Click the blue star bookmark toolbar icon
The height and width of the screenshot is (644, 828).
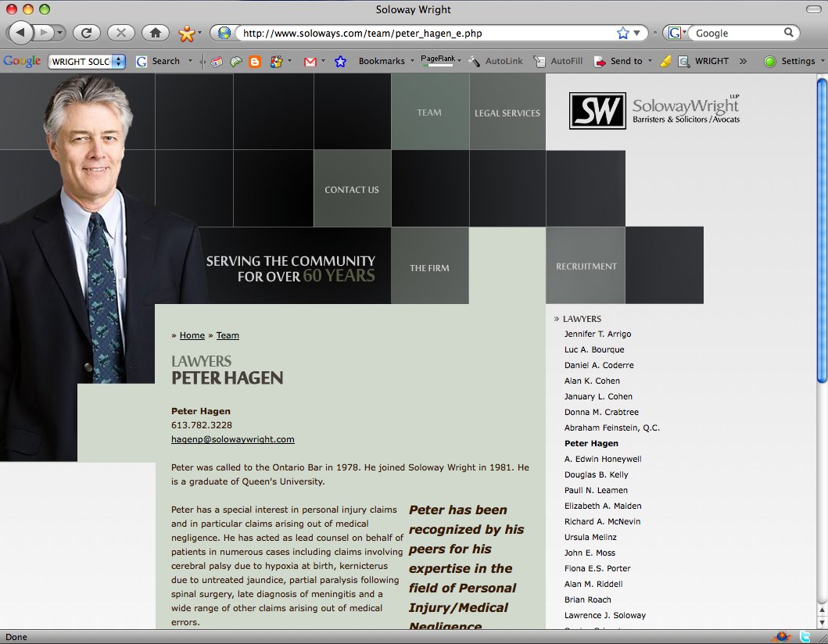coord(341,62)
